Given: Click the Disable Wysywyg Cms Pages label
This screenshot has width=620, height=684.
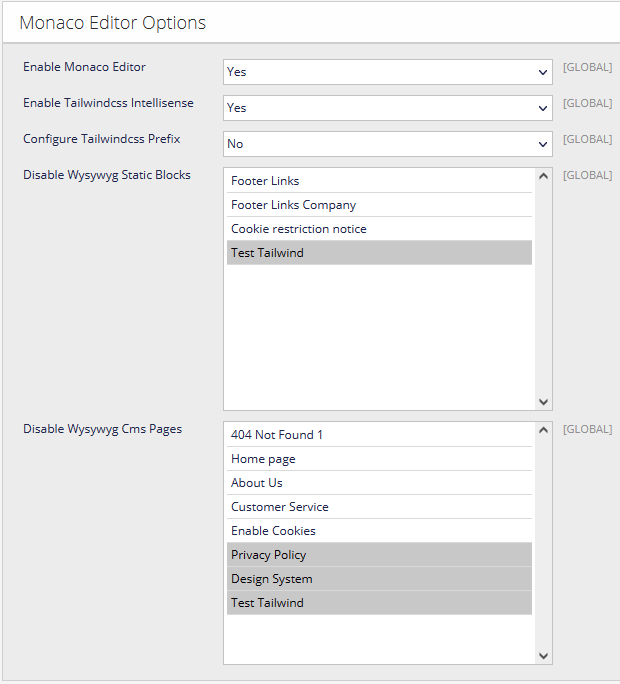Looking at the screenshot, I should coord(103,429).
